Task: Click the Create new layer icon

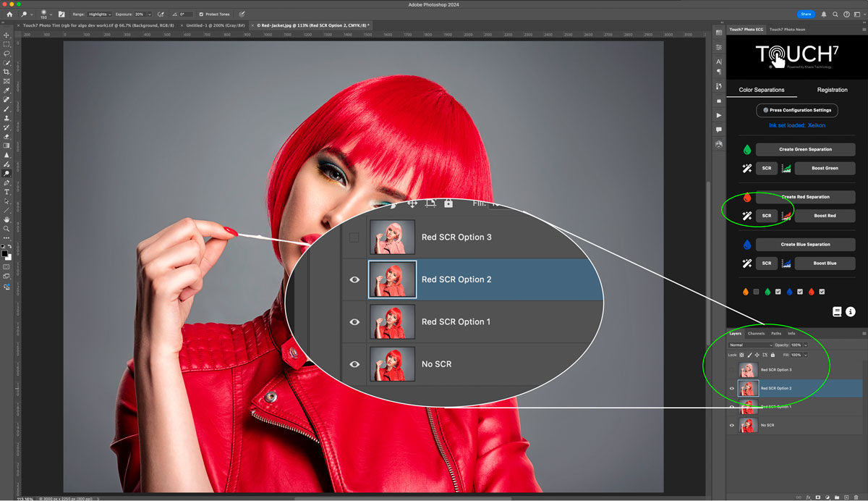Action: (x=846, y=497)
